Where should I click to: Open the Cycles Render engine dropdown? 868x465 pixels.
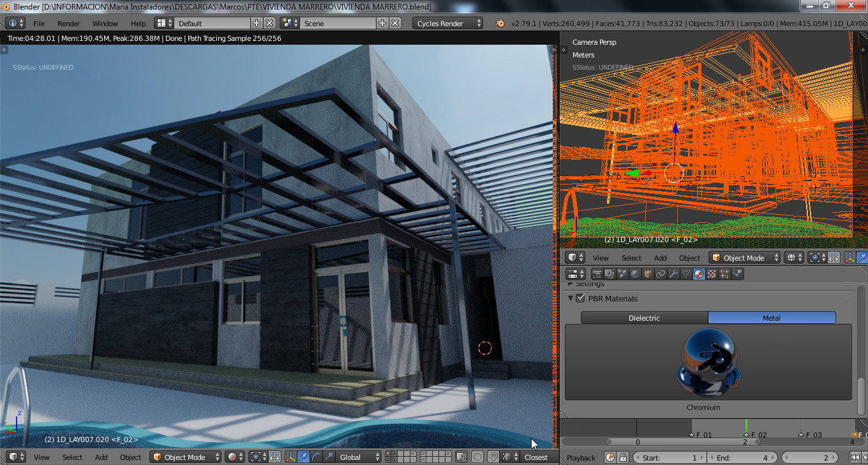pyautogui.click(x=449, y=24)
